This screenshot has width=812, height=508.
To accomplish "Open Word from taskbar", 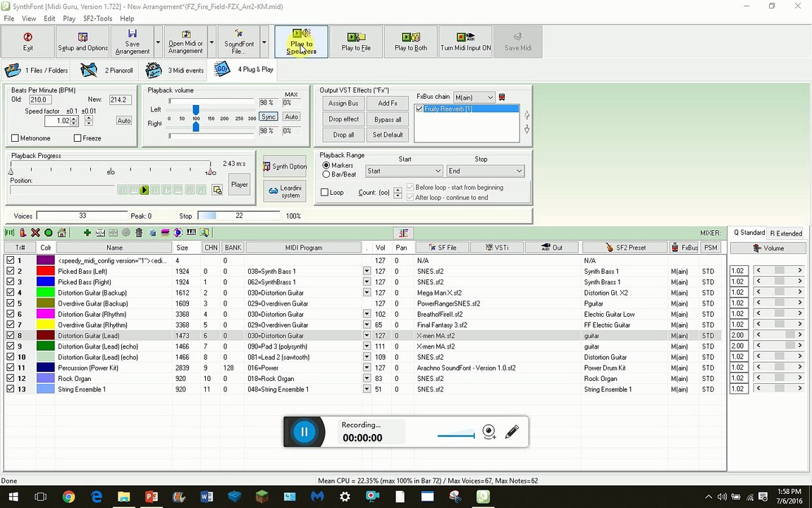I will click(207, 497).
